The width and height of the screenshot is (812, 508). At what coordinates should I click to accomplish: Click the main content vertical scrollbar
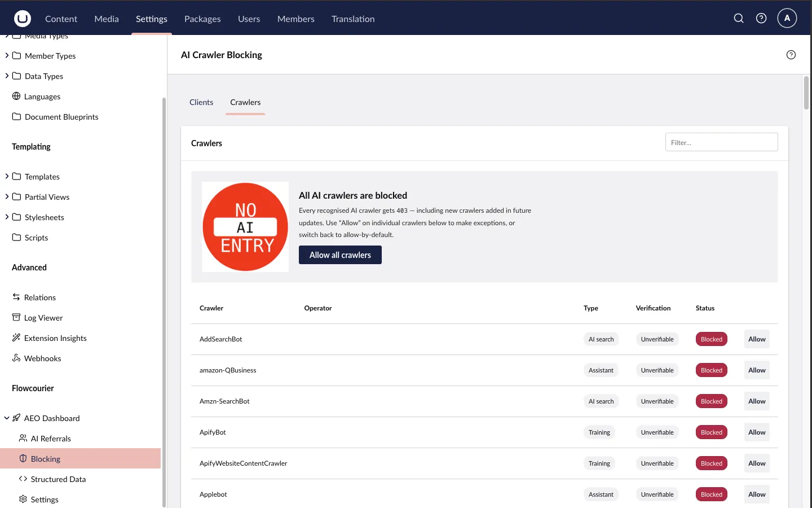806,93
